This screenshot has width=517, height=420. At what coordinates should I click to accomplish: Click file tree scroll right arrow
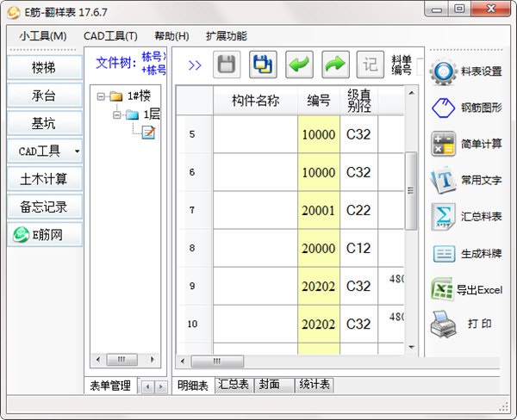(153, 360)
